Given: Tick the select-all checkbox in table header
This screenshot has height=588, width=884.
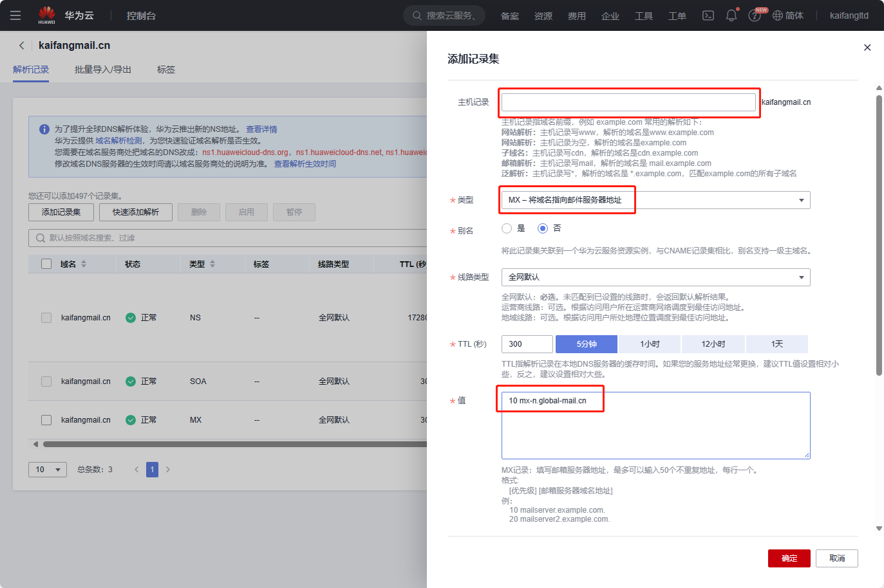Looking at the screenshot, I should pos(46,264).
